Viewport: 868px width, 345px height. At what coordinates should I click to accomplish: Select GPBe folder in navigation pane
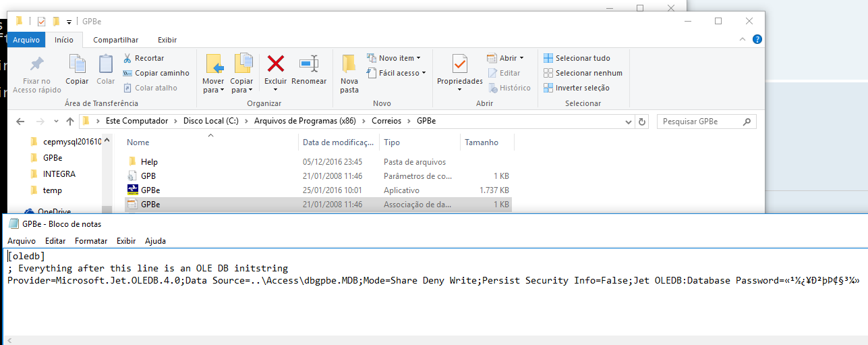click(x=47, y=158)
